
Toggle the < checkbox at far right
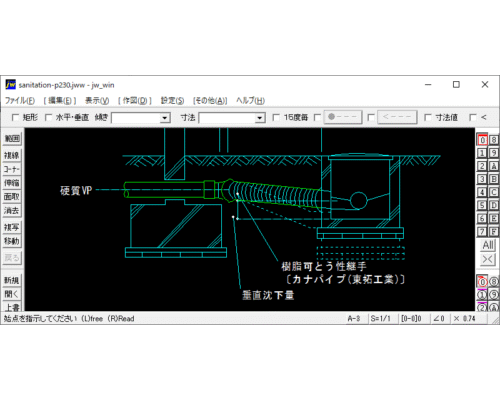click(473, 117)
